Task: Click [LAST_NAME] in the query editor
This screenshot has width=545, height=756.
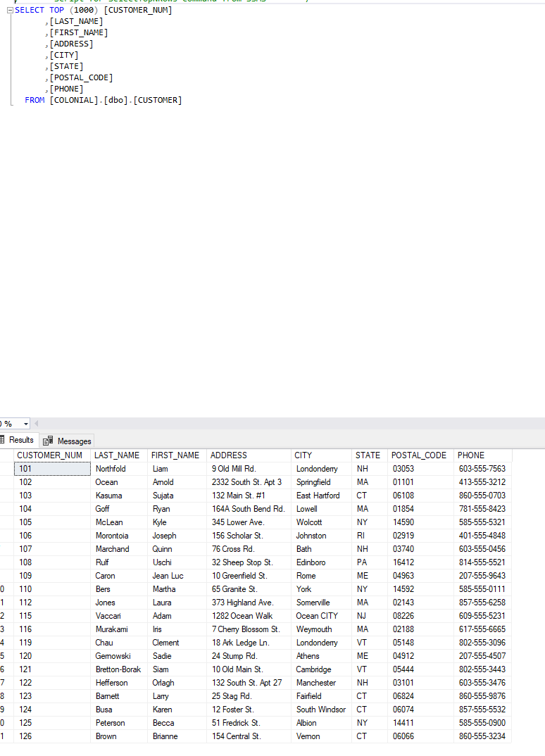Action: coord(76,21)
